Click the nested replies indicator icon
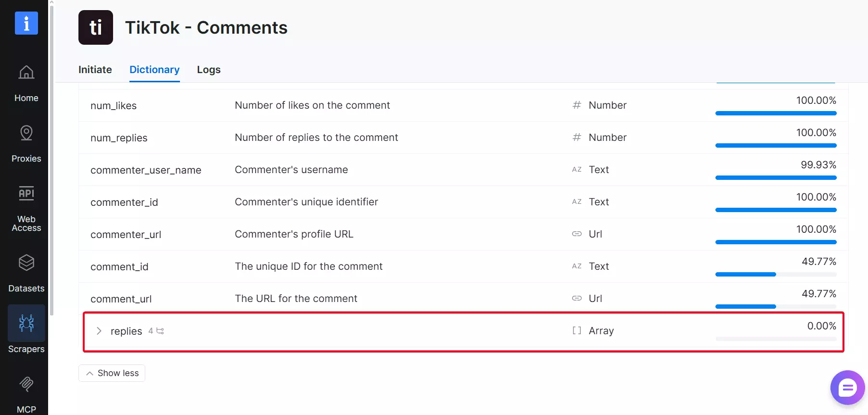The image size is (868, 415). pos(160,331)
